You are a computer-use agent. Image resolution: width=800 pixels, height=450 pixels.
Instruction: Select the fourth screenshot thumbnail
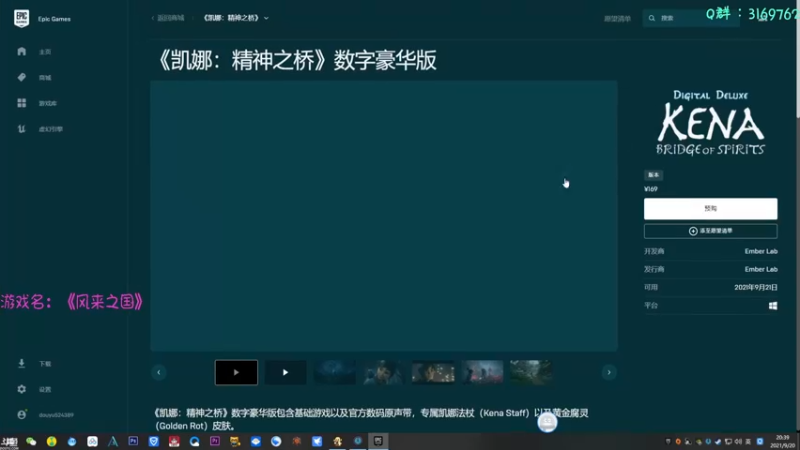pyautogui.click(x=482, y=372)
